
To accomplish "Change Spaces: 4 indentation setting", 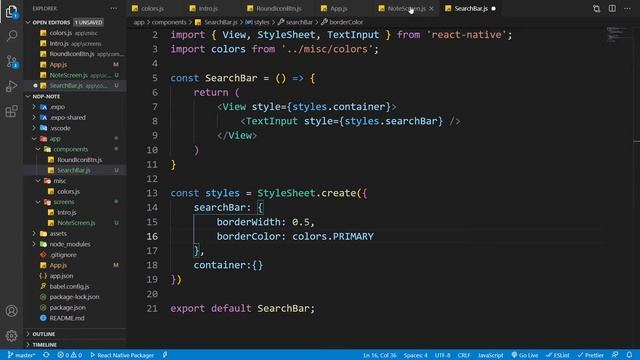I will point(416,355).
